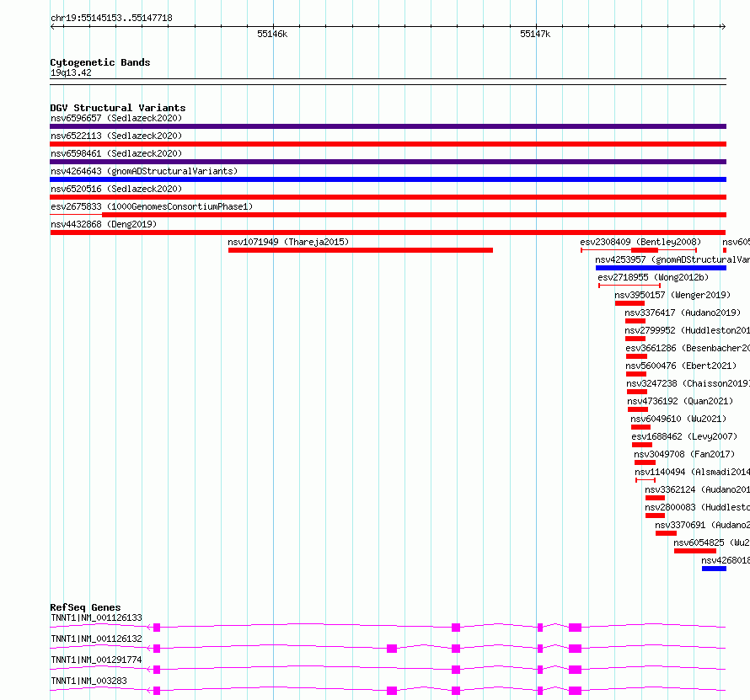This screenshot has height=700, width=750.
Task: Click the nsv4736192 (Quan2021) label
Action: 680,401
